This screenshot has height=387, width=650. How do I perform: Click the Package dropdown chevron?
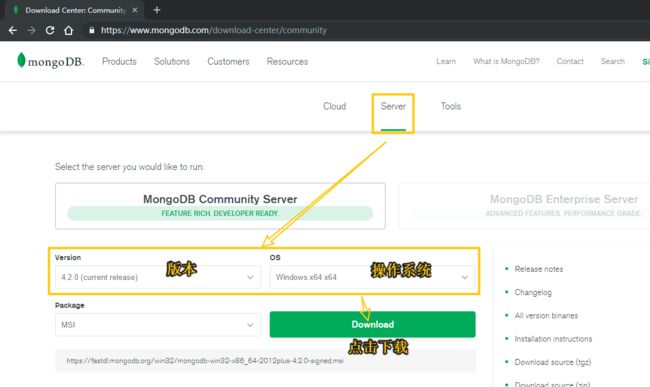pos(250,325)
